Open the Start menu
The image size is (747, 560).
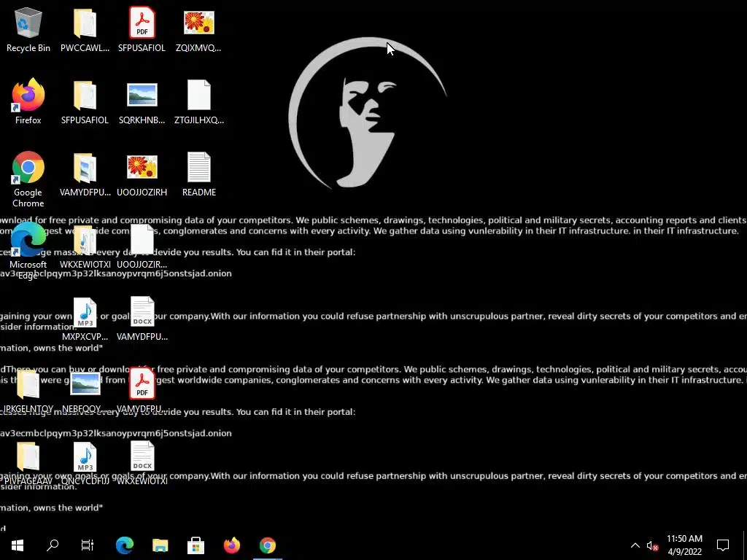[x=16, y=545]
